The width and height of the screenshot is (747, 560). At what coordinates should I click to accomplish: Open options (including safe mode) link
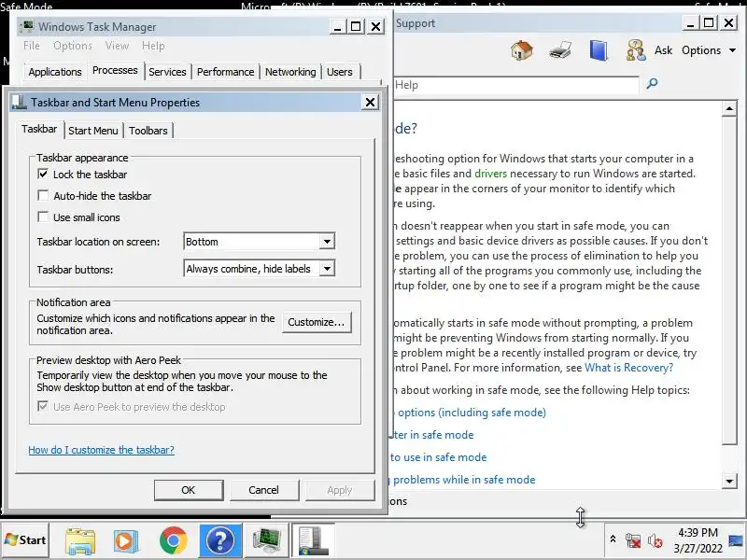click(x=471, y=413)
